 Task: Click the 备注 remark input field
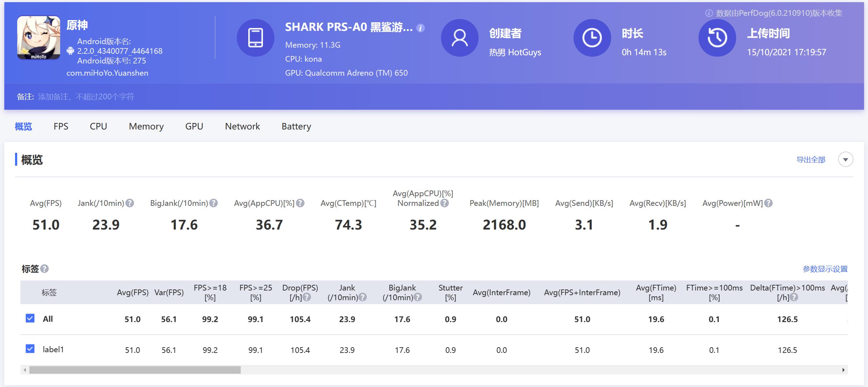[86, 97]
